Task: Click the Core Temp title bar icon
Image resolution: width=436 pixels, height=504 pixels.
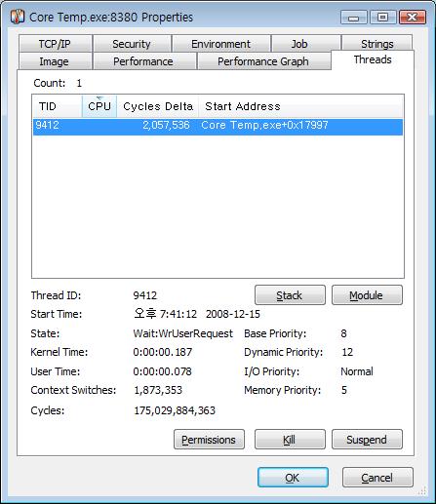Action: click(x=18, y=17)
